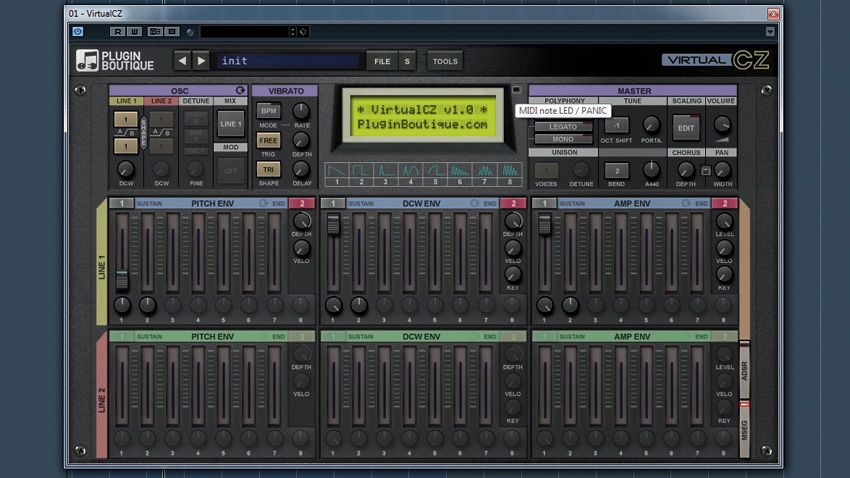Open the host toolbar menu arrow at far right
The image size is (850, 478).
point(770,31)
